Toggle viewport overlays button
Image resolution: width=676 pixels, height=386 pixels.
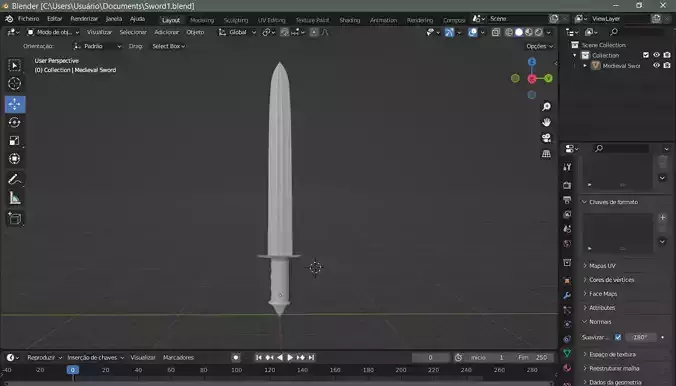(473, 32)
